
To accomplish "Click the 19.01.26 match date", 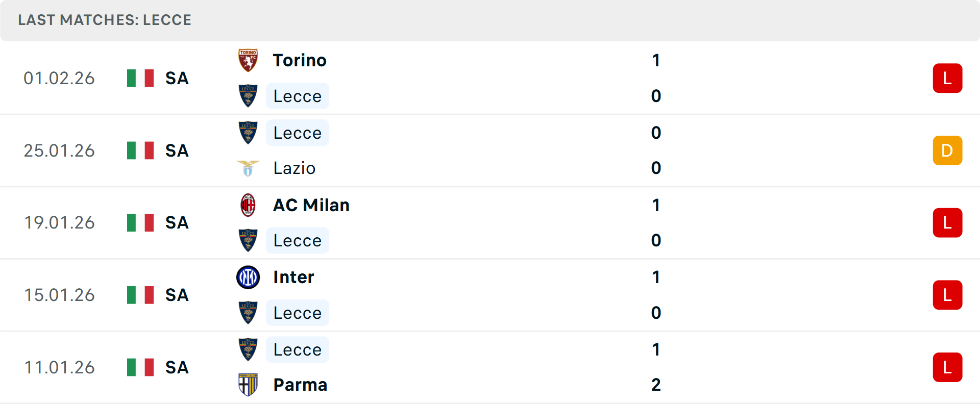I will [x=60, y=223].
